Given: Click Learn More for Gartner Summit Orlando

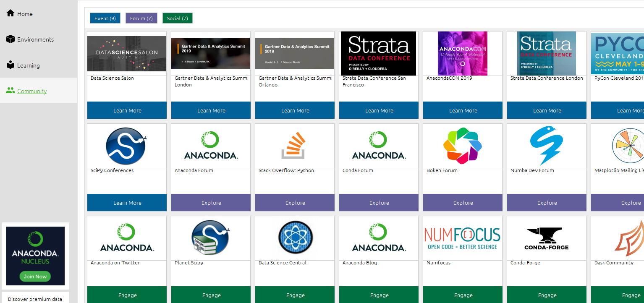Looking at the screenshot, I should pyautogui.click(x=295, y=110).
